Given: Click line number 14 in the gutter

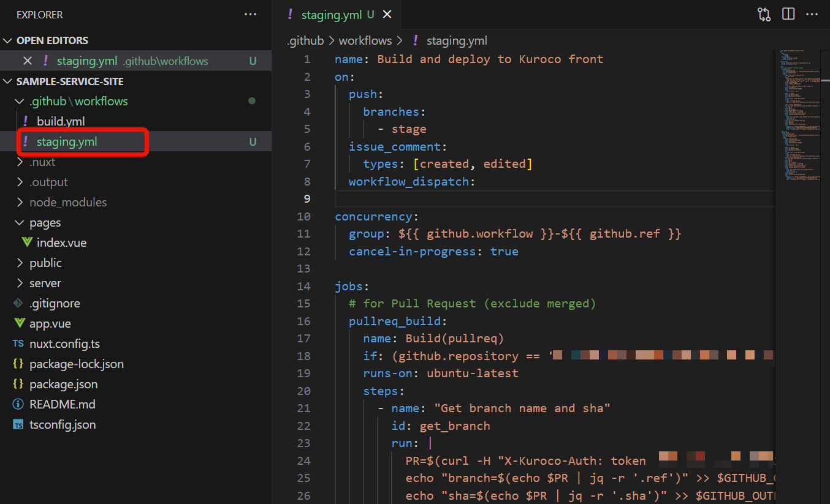Looking at the screenshot, I should pos(304,286).
